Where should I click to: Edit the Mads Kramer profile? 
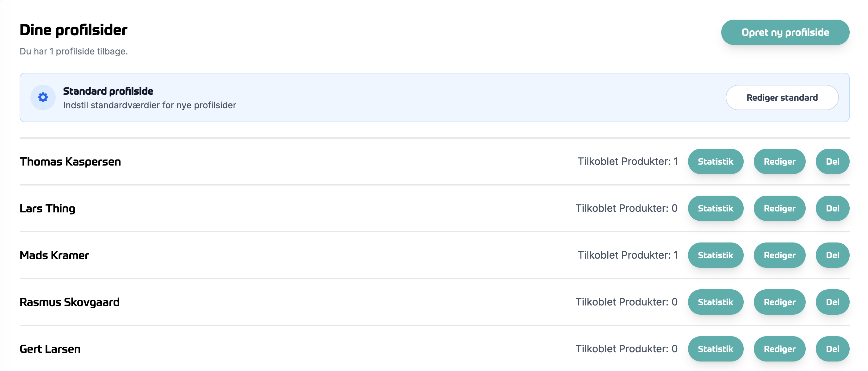779,255
